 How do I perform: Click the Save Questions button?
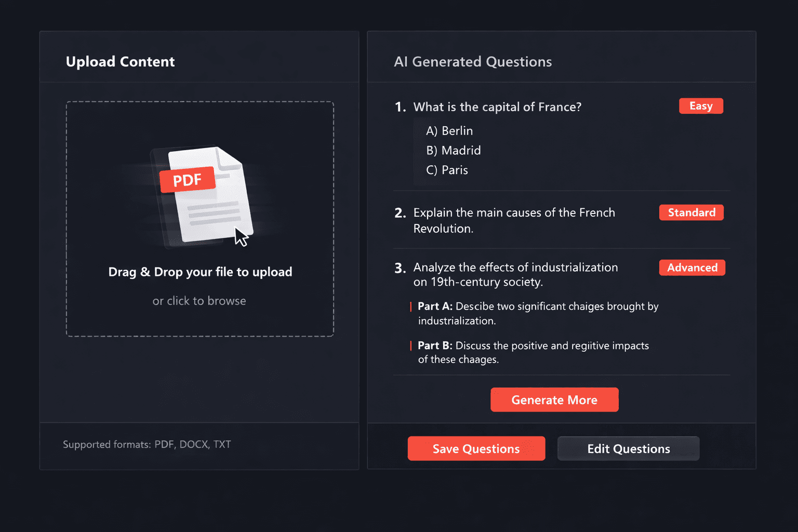pos(476,448)
